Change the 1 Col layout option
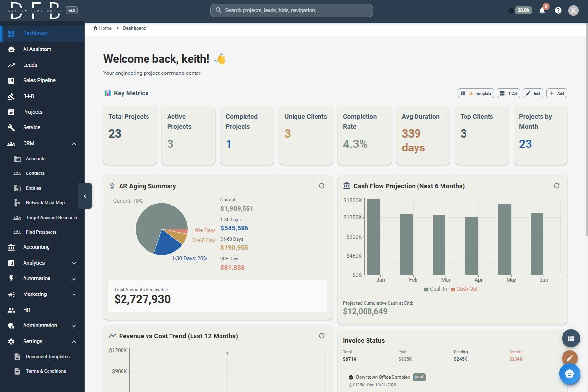588x392 pixels. (509, 93)
